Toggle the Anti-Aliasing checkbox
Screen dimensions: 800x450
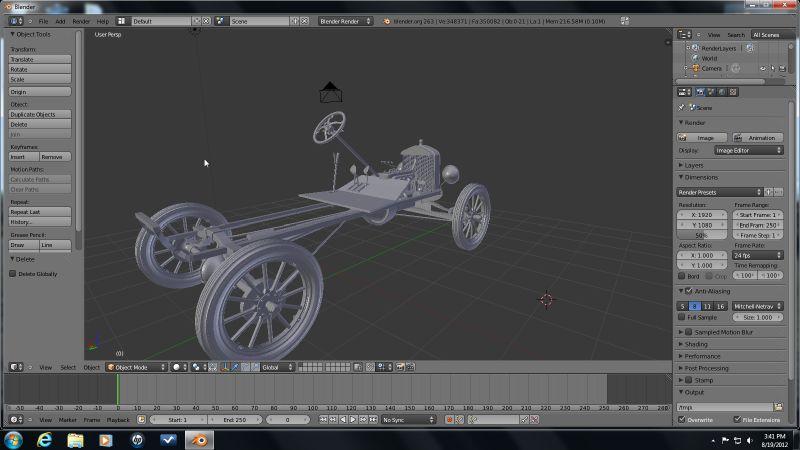coord(688,291)
